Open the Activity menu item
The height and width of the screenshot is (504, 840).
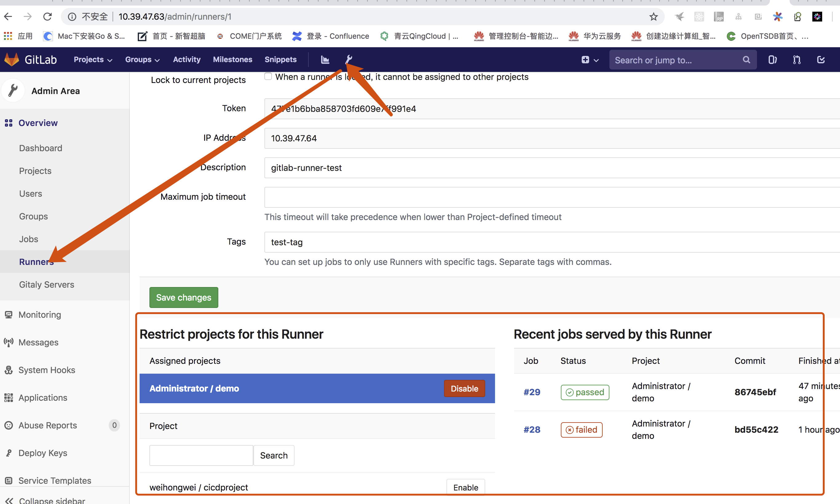click(x=187, y=60)
